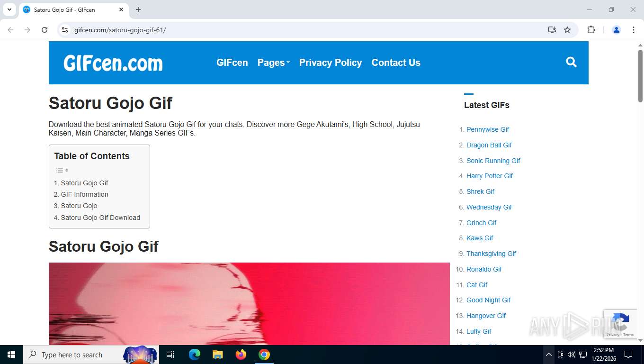Select the Satoru Gojo Gif browser tab
Screen dimensions: 644x364
[x=73, y=9]
